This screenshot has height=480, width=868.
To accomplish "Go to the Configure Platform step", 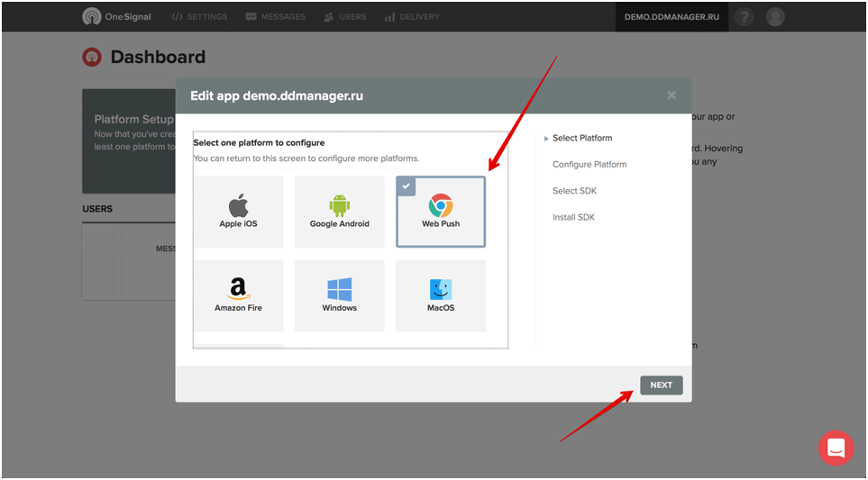I will [589, 165].
